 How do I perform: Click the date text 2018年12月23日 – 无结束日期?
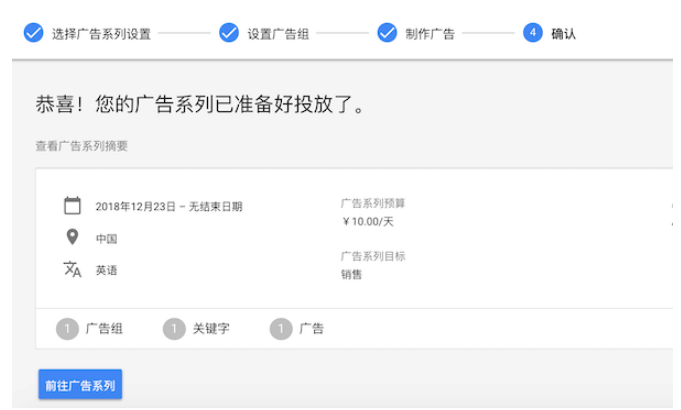coord(169,207)
